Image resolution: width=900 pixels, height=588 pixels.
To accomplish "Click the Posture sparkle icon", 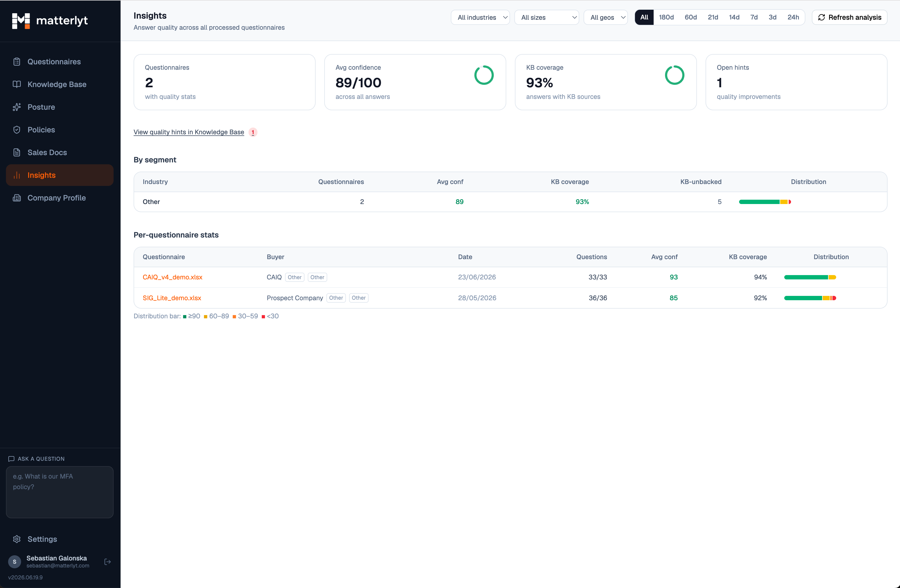I will click(x=17, y=107).
